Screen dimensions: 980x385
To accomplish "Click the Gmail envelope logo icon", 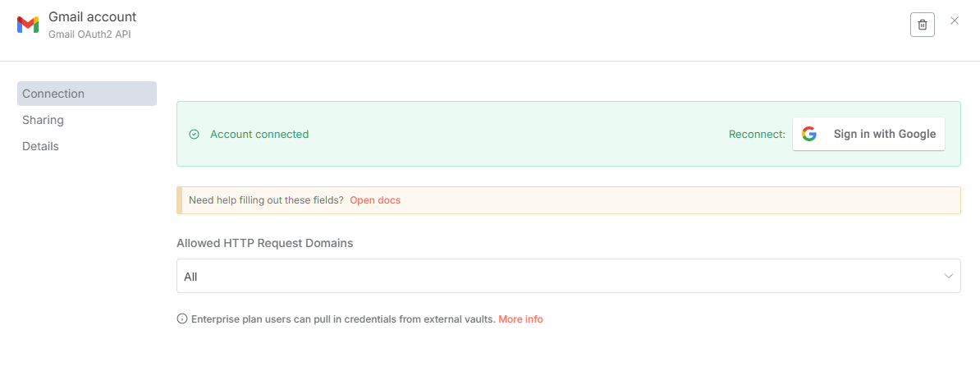I will pos(28,25).
